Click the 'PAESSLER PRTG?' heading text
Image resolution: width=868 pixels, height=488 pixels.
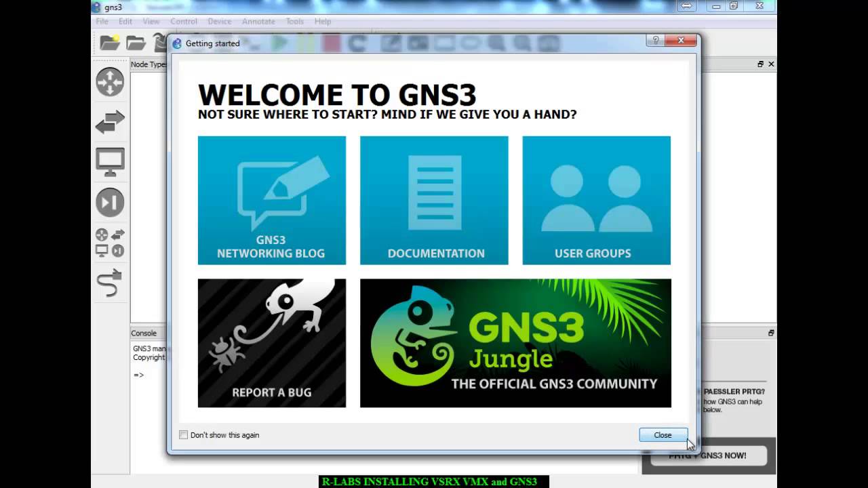pyautogui.click(x=734, y=392)
